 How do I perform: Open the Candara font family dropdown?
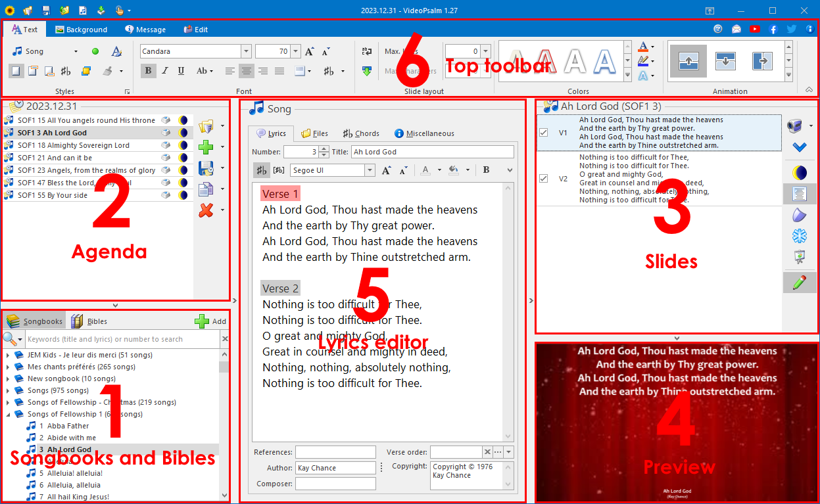click(x=246, y=50)
